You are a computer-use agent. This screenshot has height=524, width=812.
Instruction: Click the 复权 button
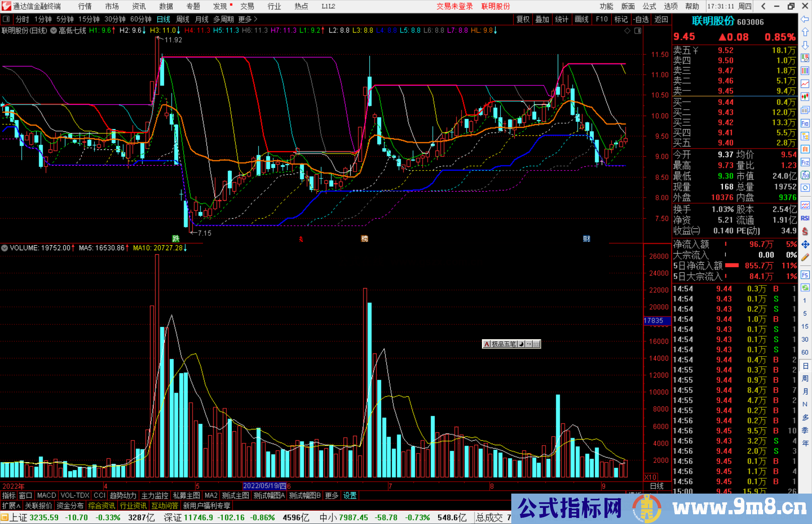(523, 19)
